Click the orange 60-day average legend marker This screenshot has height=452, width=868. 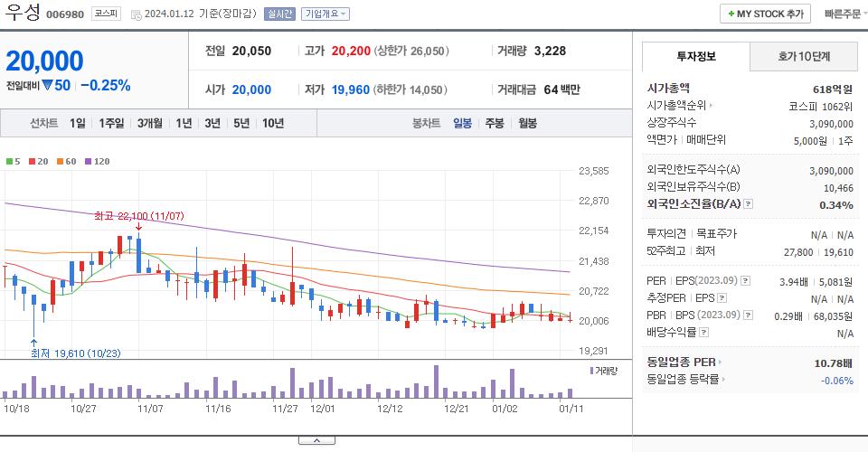coord(60,162)
